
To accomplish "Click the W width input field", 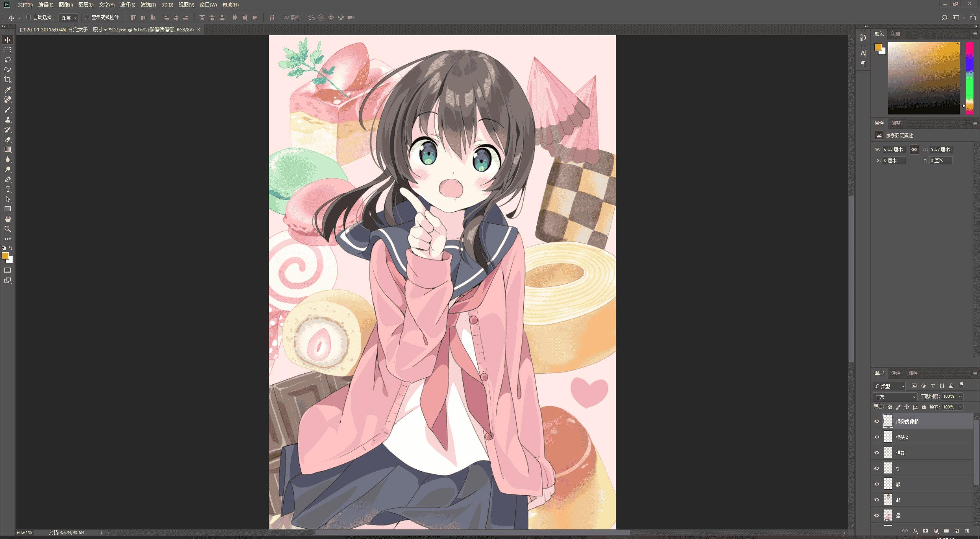I will [x=894, y=149].
